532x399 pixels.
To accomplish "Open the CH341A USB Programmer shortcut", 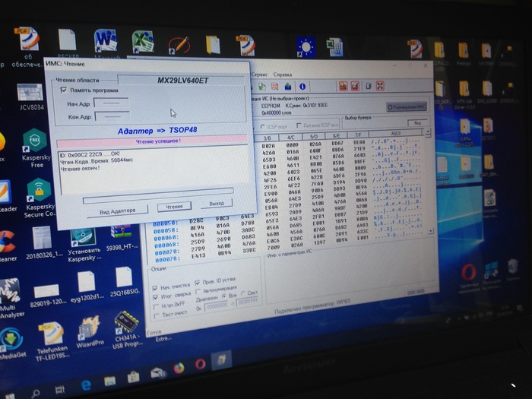I will pyautogui.click(x=126, y=324).
